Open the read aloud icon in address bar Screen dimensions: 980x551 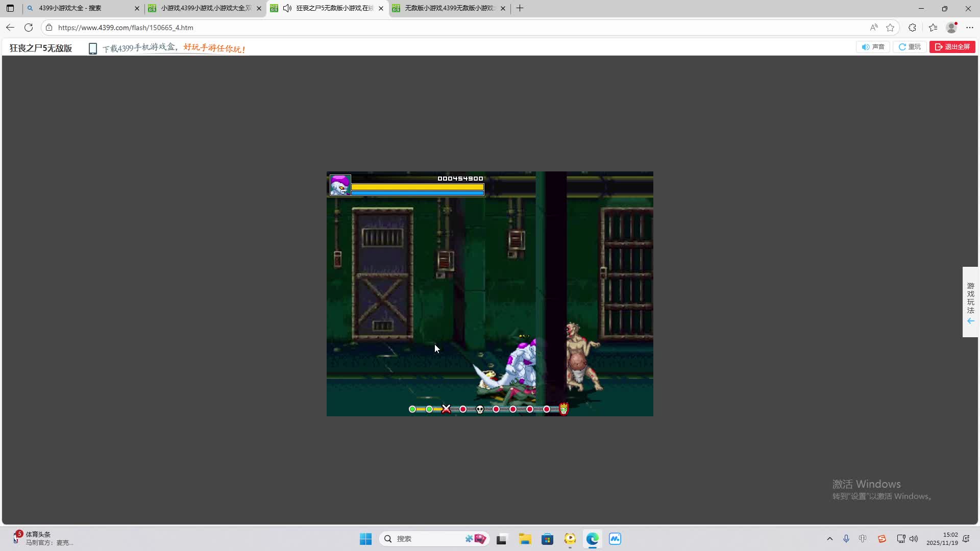874,28
